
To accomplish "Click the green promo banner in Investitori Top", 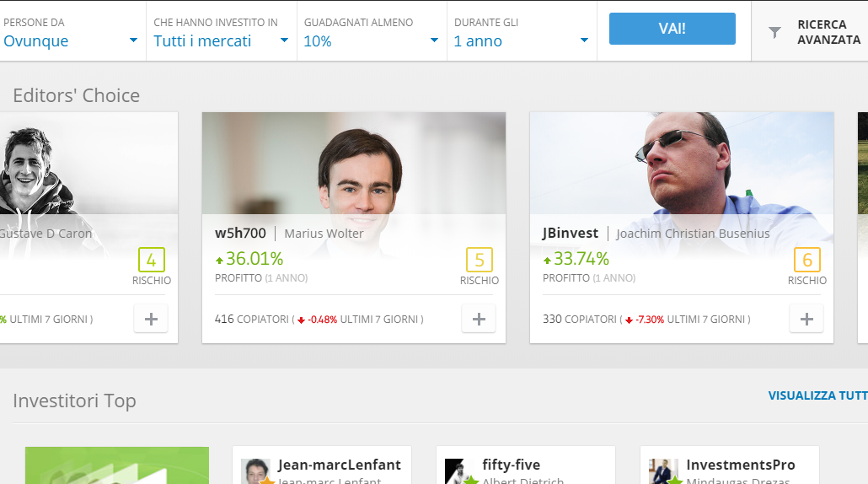I will [117, 465].
